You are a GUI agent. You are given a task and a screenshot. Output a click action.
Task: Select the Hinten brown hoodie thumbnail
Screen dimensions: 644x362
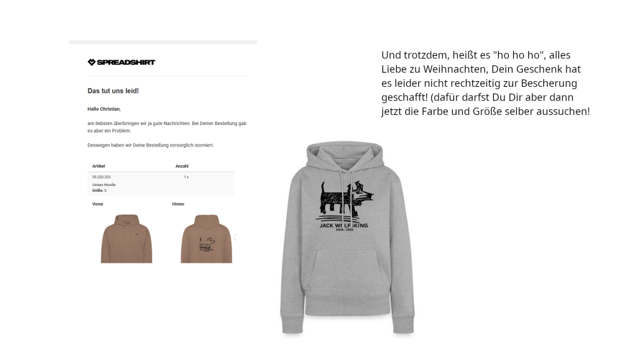pyautogui.click(x=206, y=238)
